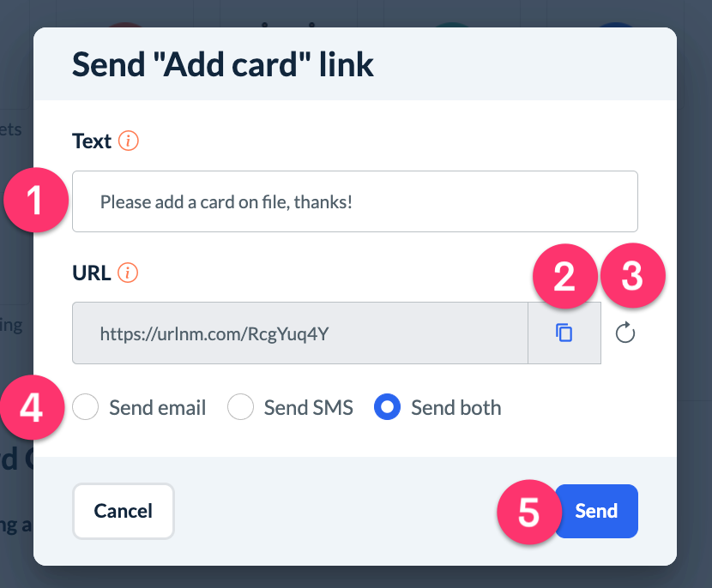The image size is (712, 588).
Task: Choose the Send SMS radio option
Action: [240, 408]
